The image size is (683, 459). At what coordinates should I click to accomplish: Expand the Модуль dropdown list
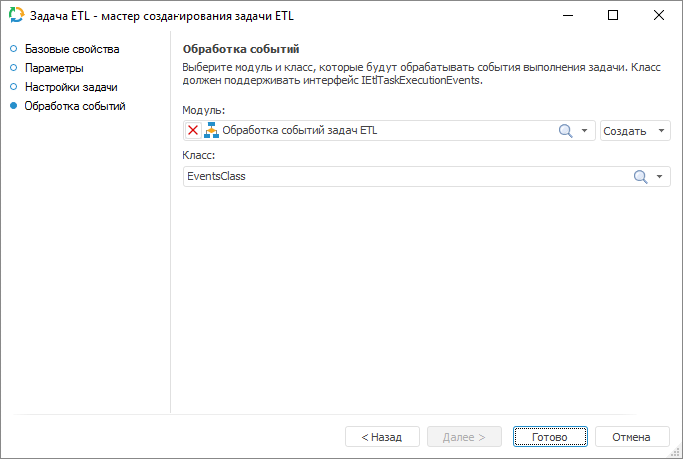tap(585, 131)
